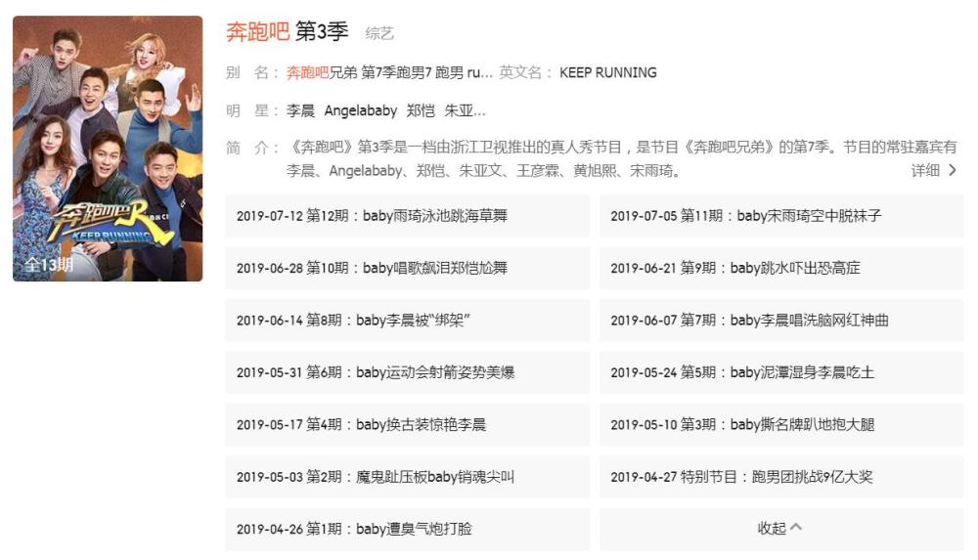Screen dimensions: 978x560
Task: Click the 全13期 label on poster
Action: click(x=49, y=265)
